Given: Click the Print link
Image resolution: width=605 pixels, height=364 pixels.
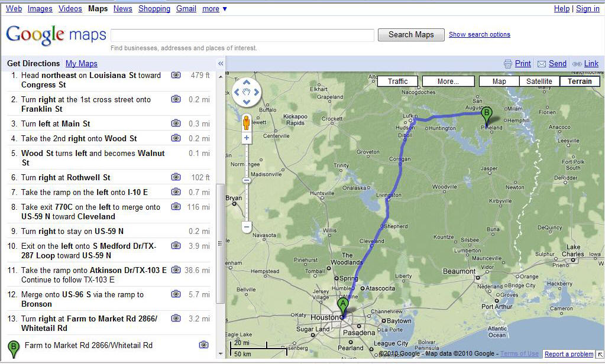Looking at the screenshot, I should coord(523,64).
